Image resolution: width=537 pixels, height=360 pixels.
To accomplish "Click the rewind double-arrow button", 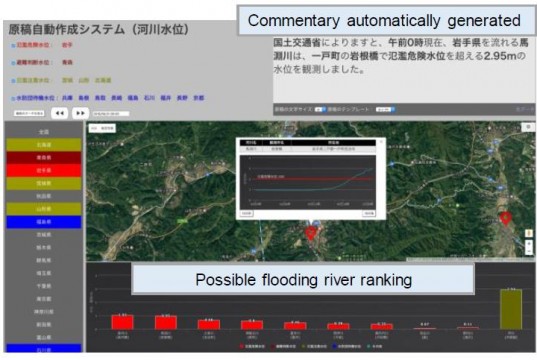I will coord(60,113).
